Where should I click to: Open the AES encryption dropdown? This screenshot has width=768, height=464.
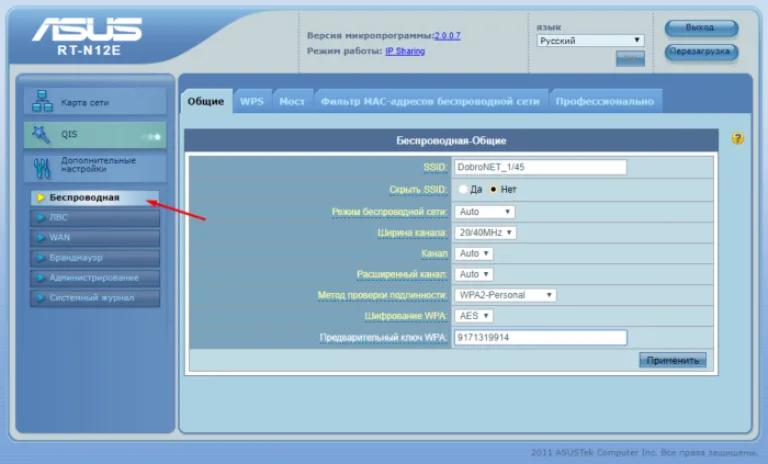pyautogui.click(x=473, y=316)
